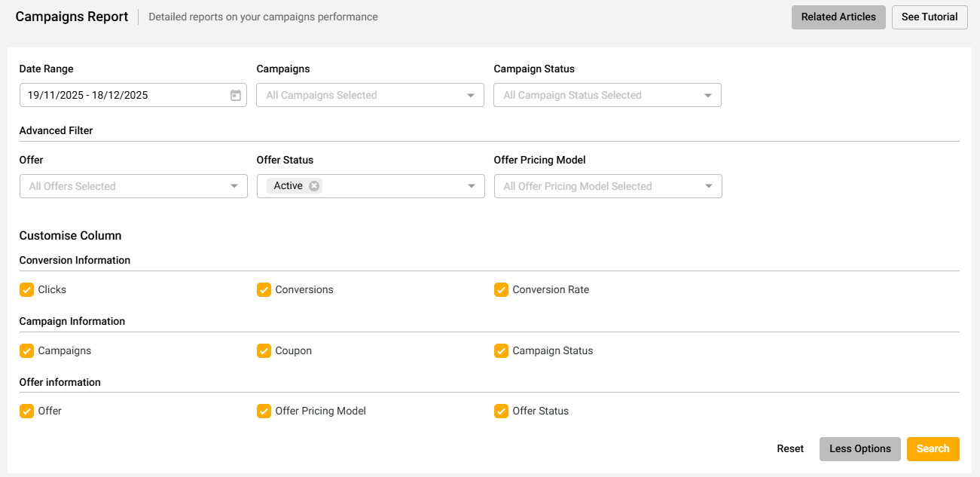This screenshot has height=477, width=980.
Task: Toggle the Campaign Status column checkbox
Action: click(x=501, y=350)
